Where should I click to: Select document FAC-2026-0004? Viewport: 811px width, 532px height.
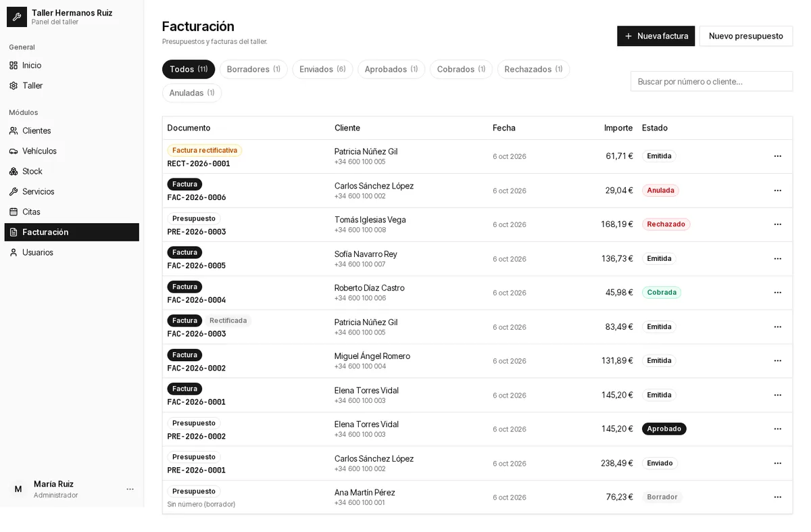[197, 300]
